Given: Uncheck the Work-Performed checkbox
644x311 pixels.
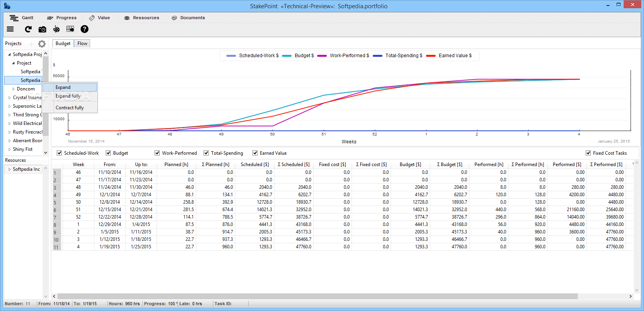Looking at the screenshot, I should [x=157, y=153].
